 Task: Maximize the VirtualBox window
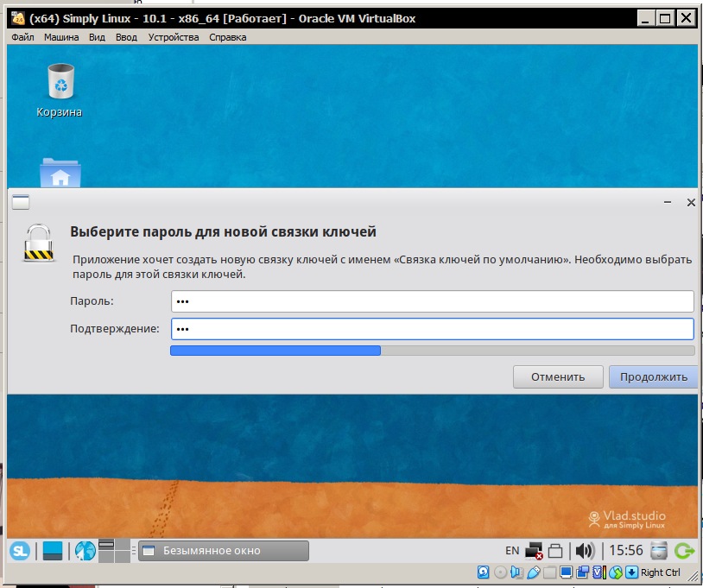click(665, 18)
